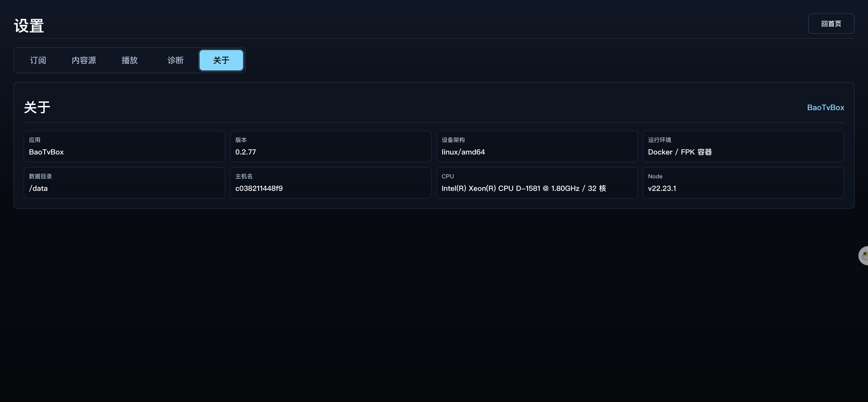Click the 应用 BaoTvBox info card
The height and width of the screenshot is (402, 868).
pyautogui.click(x=124, y=147)
